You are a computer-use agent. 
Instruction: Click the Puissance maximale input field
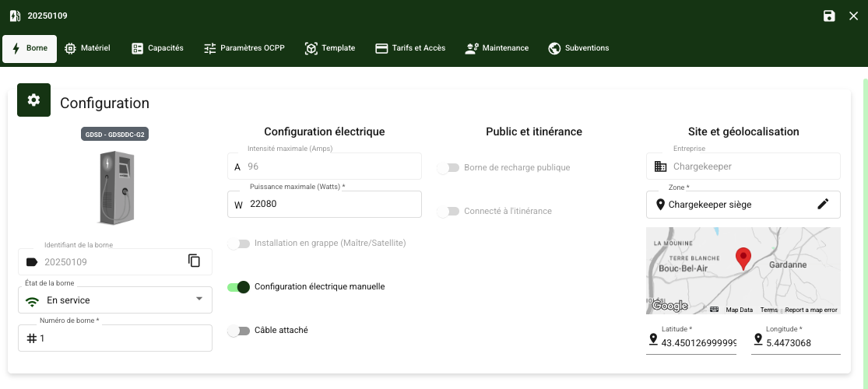pos(335,205)
